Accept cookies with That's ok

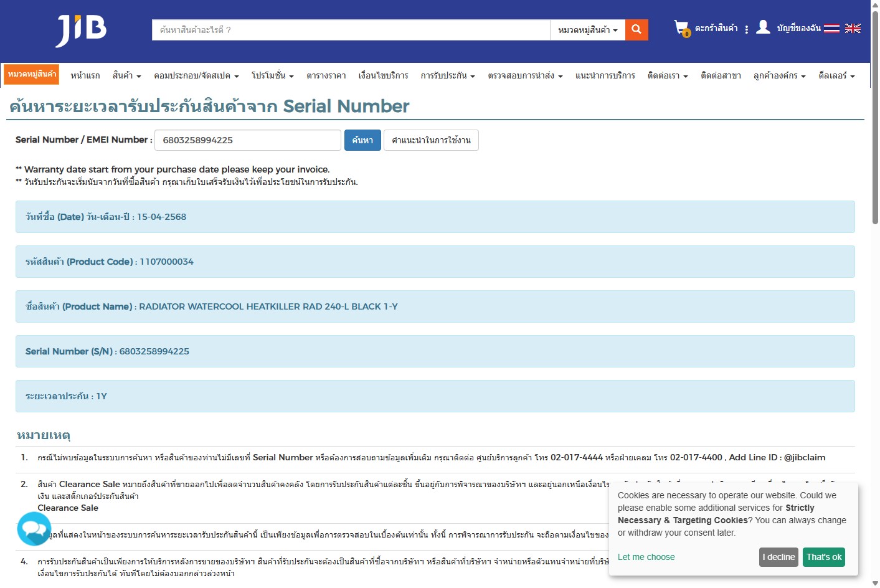click(824, 557)
